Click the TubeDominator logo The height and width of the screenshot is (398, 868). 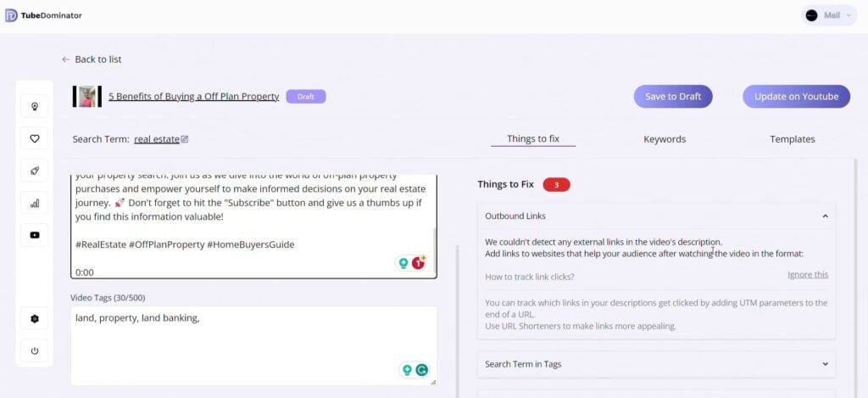43,15
